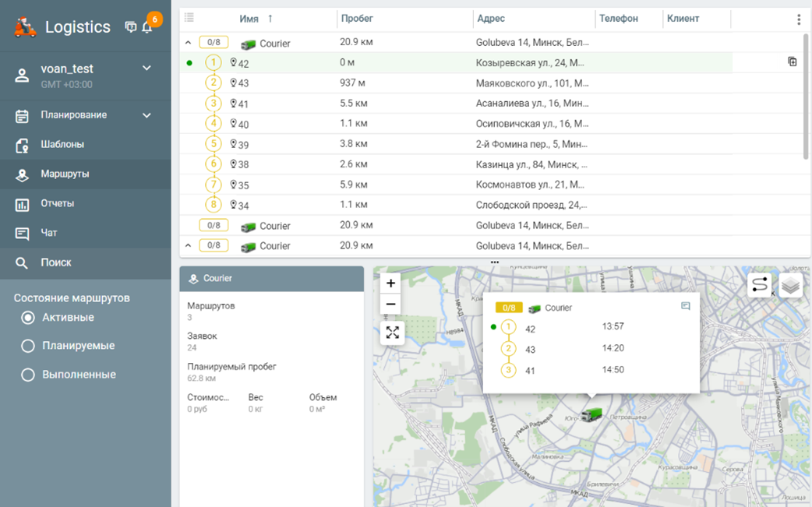Open the notifications bell with badge
The image size is (812, 507).
pos(147,27)
